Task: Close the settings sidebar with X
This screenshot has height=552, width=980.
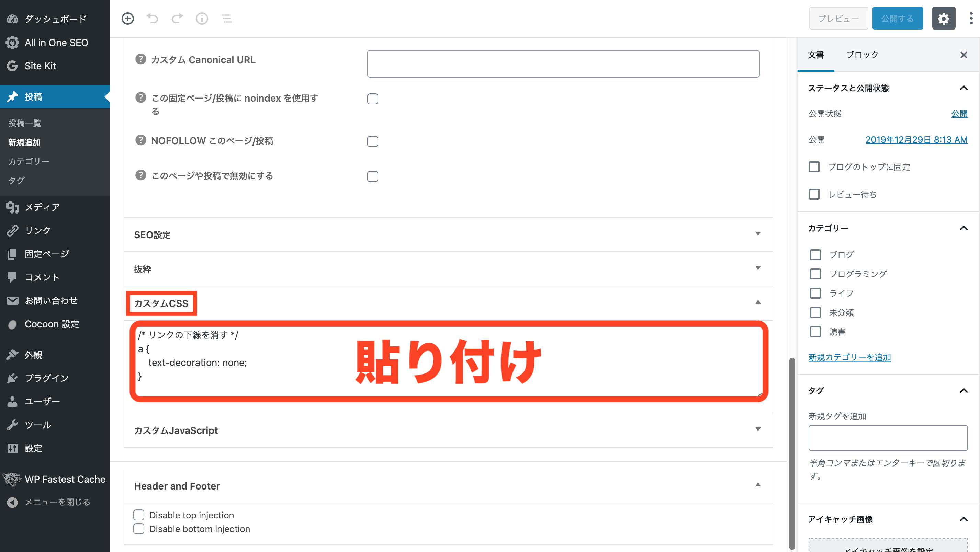Action: point(964,55)
